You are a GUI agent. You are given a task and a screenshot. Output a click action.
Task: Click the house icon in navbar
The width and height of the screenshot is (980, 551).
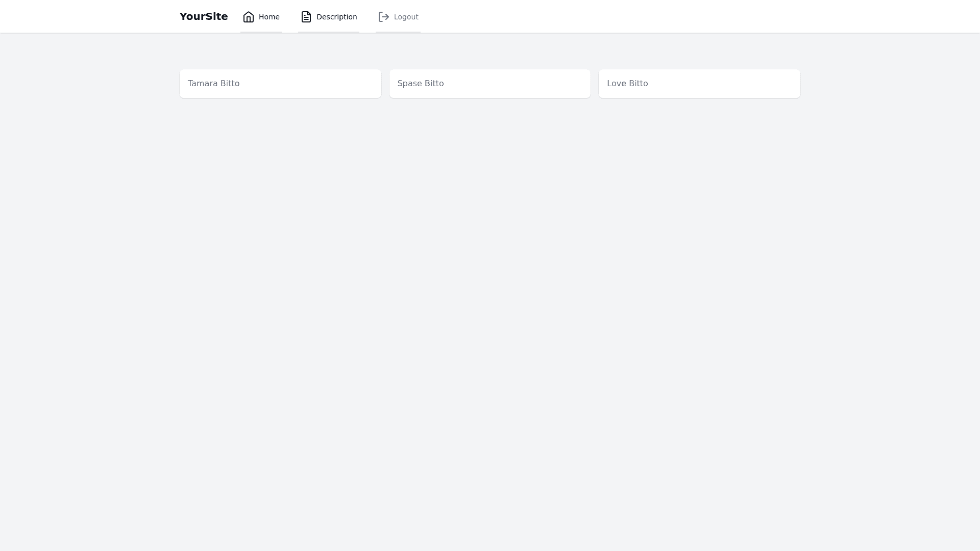click(249, 17)
